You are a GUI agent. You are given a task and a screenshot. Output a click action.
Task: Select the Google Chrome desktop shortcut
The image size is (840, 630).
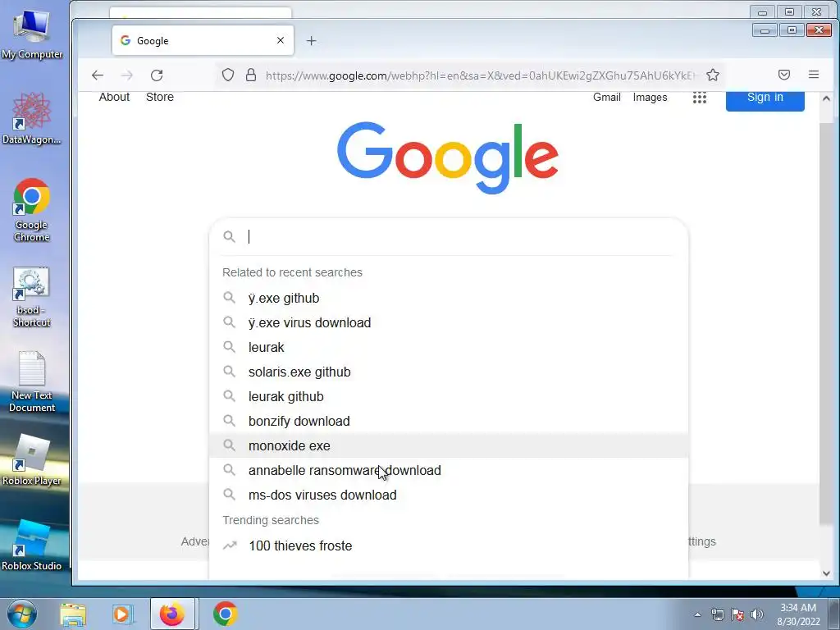coord(32,210)
